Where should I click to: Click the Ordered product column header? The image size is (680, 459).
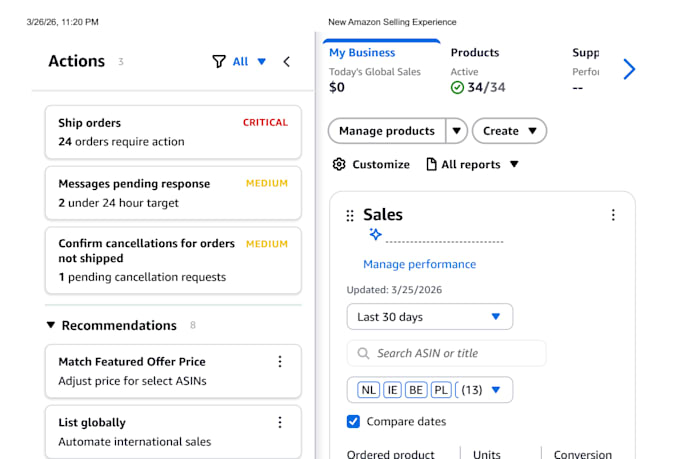click(x=390, y=454)
